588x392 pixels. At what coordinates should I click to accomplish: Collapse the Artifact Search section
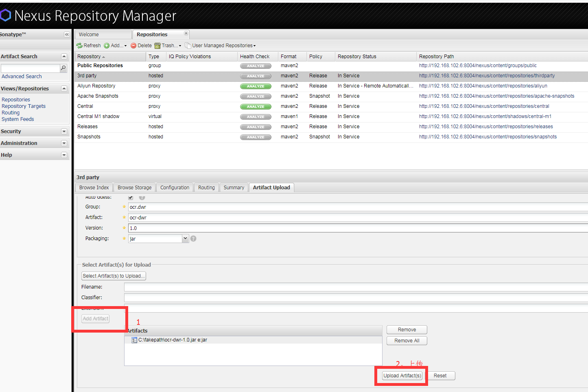click(x=64, y=56)
